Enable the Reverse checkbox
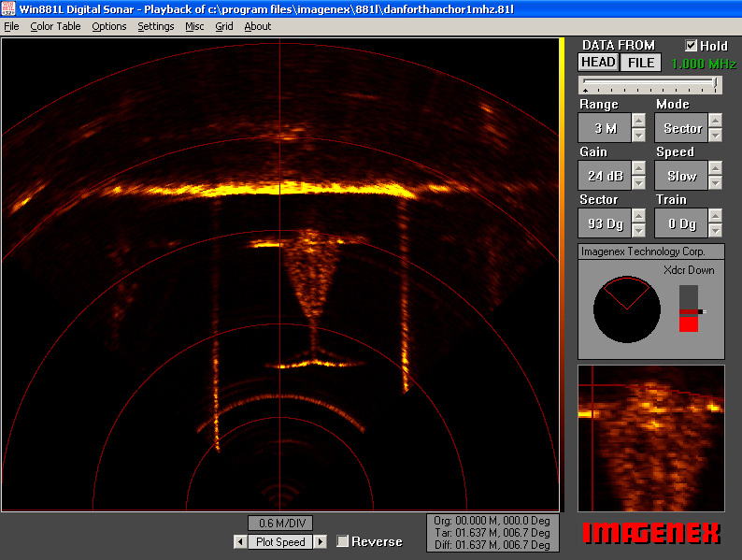Viewport: 742px width, 560px height. pyautogui.click(x=342, y=541)
